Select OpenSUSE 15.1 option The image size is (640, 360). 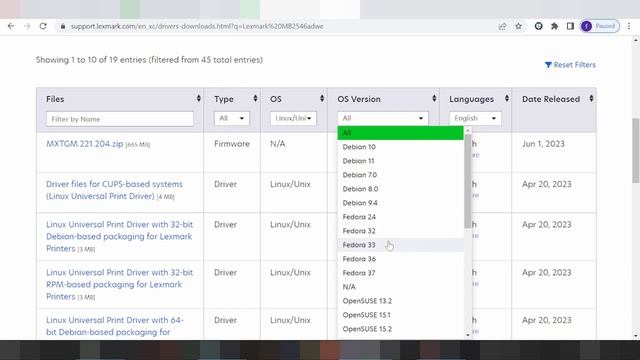coord(400,315)
